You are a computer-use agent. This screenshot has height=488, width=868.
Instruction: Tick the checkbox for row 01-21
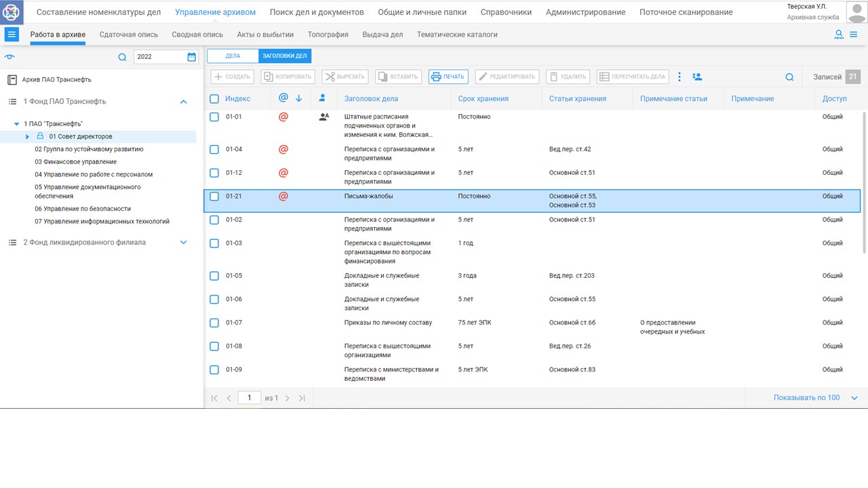point(214,197)
